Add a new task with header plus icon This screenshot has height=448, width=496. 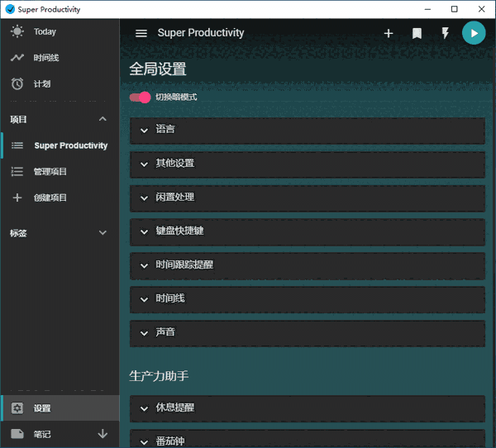(389, 33)
